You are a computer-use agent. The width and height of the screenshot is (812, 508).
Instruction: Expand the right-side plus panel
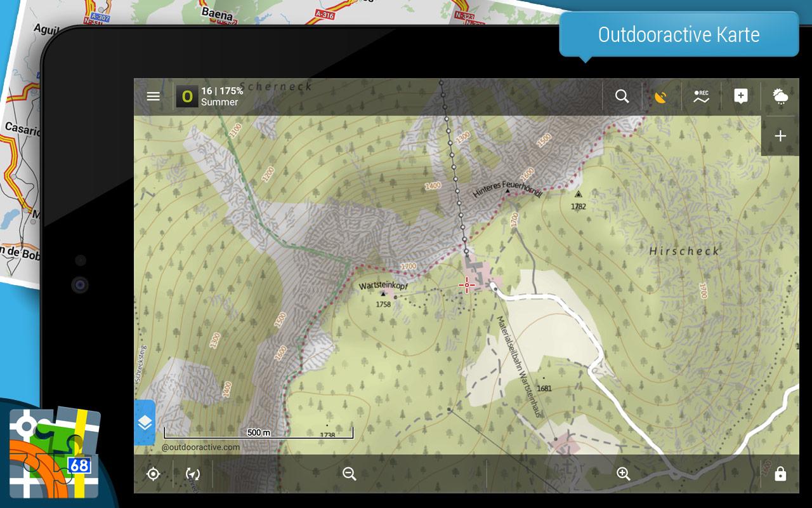coord(780,136)
